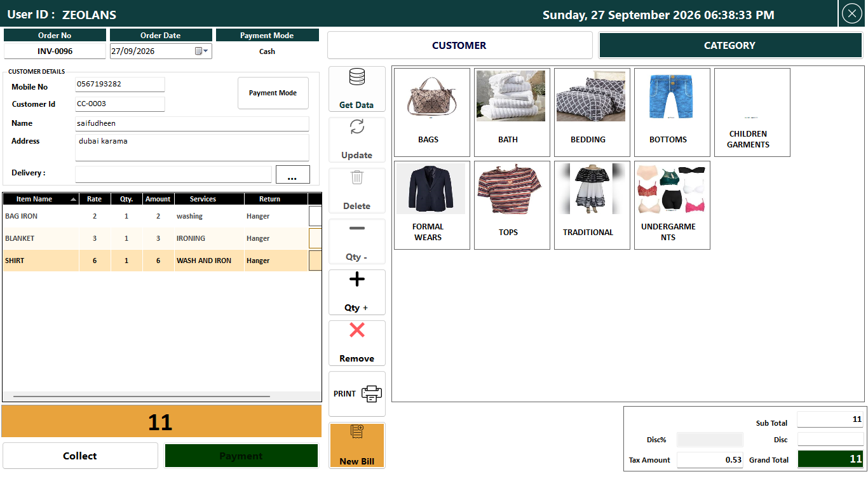The width and height of the screenshot is (868, 488).
Task: Switch to the CATEGORY tab
Action: coord(730,46)
